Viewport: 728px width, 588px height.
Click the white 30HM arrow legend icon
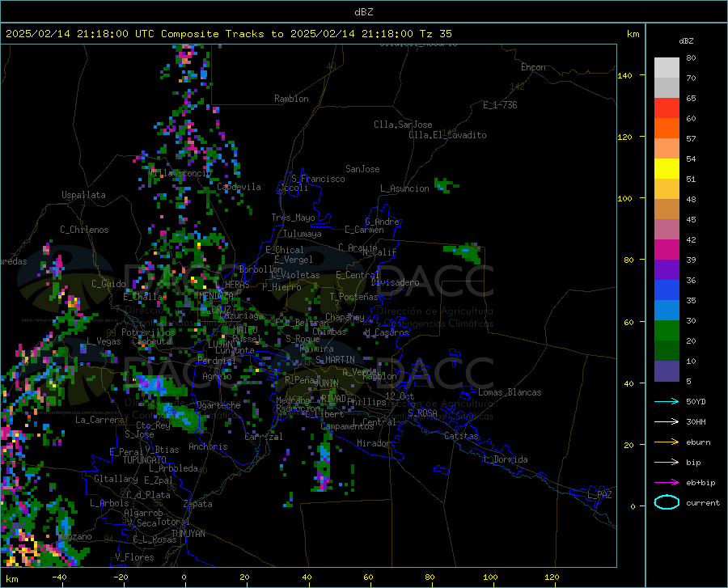tap(667, 422)
